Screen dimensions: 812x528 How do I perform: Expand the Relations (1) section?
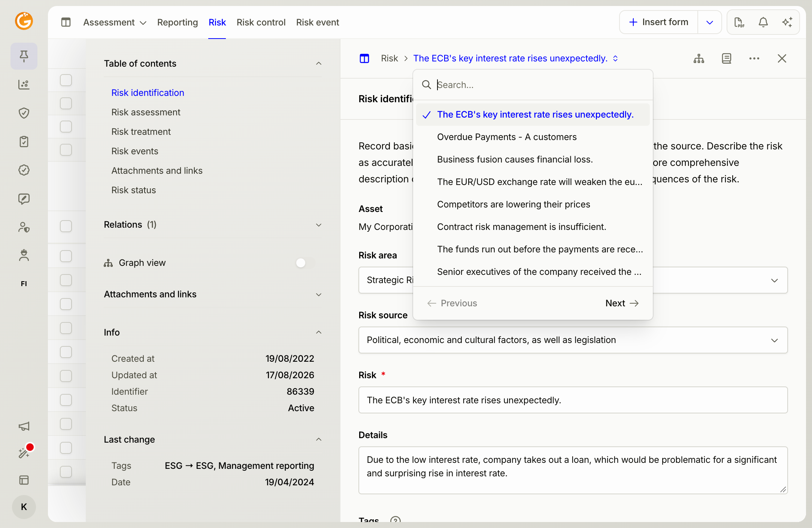point(319,225)
